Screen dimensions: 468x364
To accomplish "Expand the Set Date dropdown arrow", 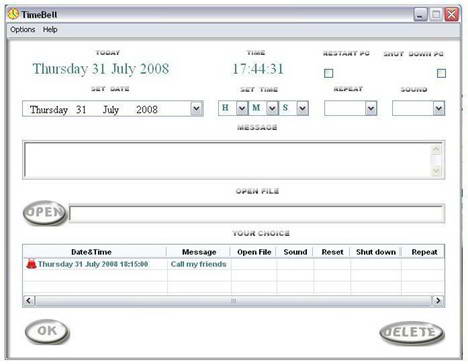I will tap(196, 108).
